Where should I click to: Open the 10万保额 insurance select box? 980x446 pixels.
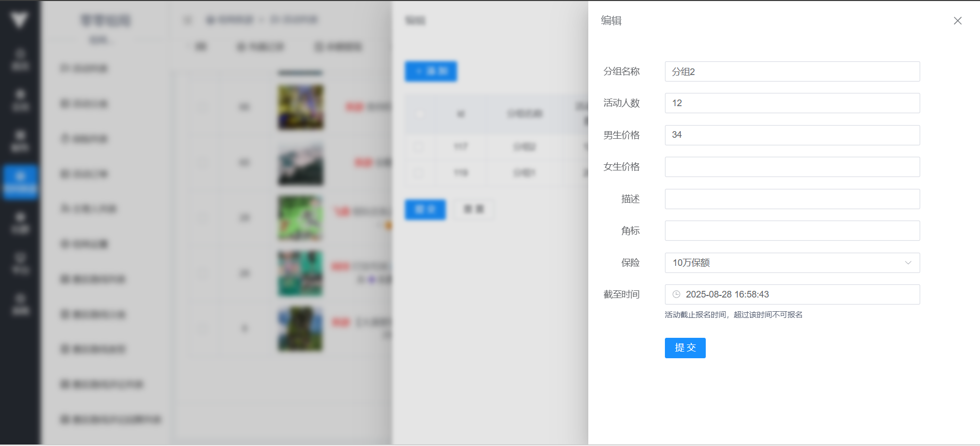(x=786, y=263)
